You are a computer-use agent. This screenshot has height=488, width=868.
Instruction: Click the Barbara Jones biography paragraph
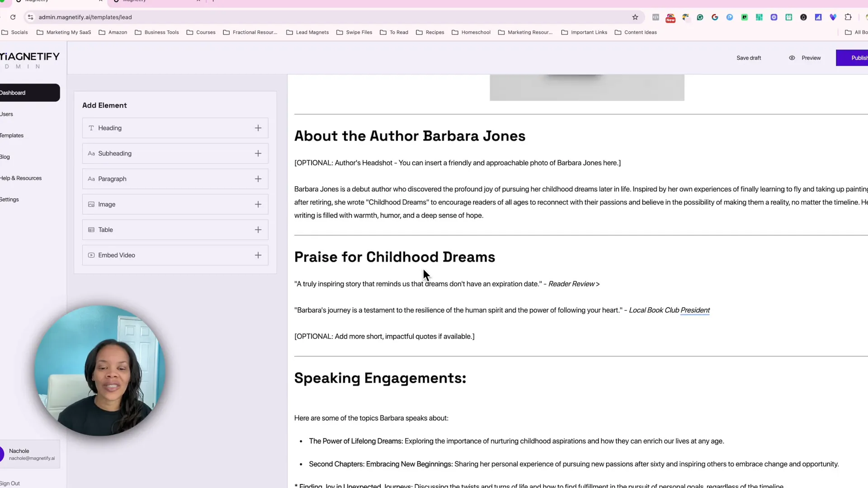tap(581, 202)
